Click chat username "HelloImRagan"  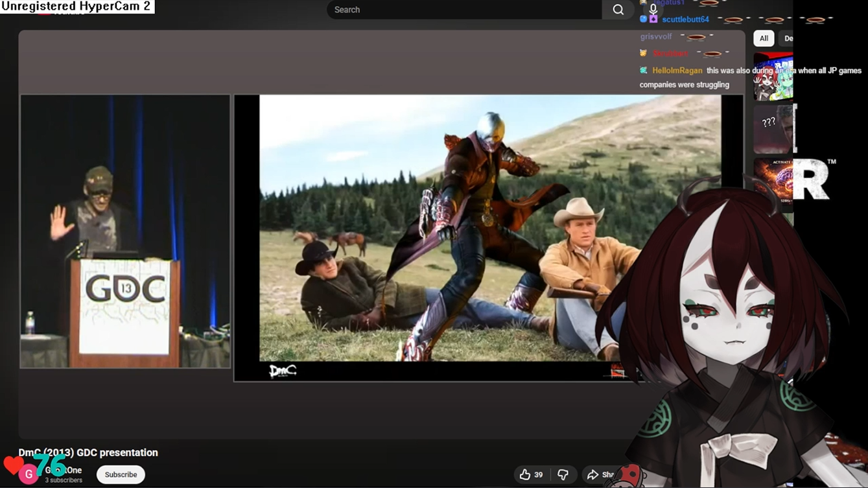click(x=677, y=71)
